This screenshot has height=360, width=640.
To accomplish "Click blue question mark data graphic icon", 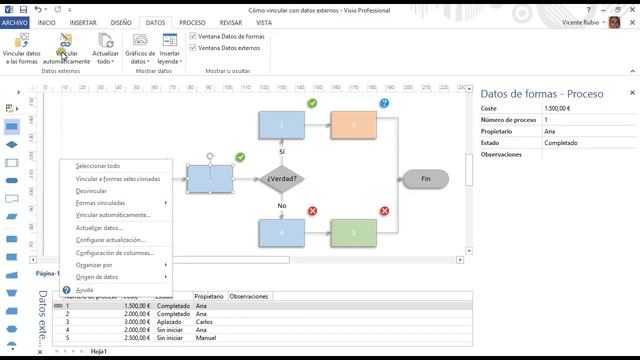I will coord(384,103).
